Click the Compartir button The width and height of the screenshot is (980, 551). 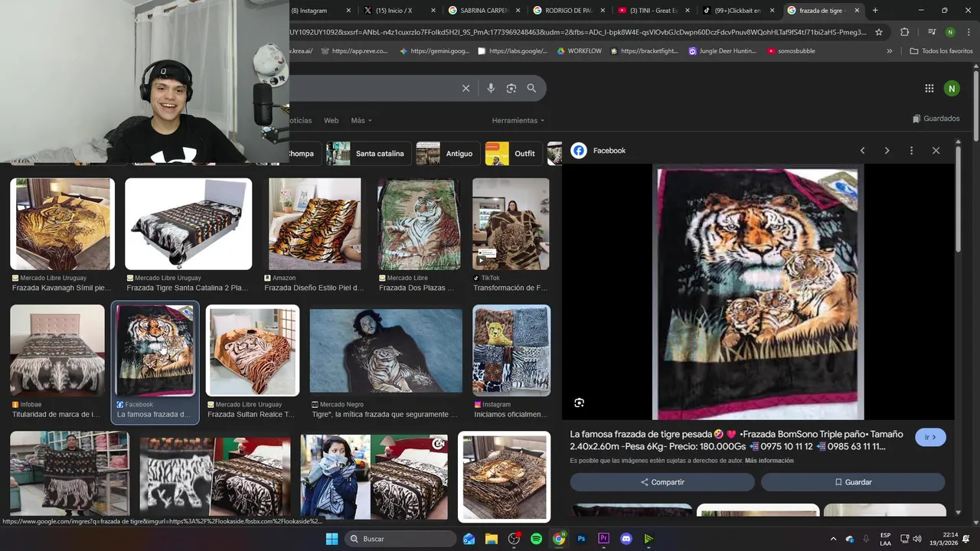point(662,482)
